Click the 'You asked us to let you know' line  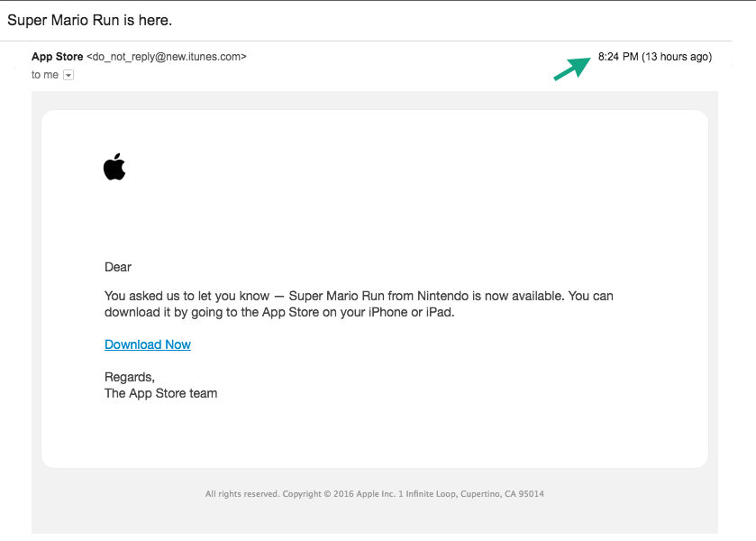click(x=359, y=296)
